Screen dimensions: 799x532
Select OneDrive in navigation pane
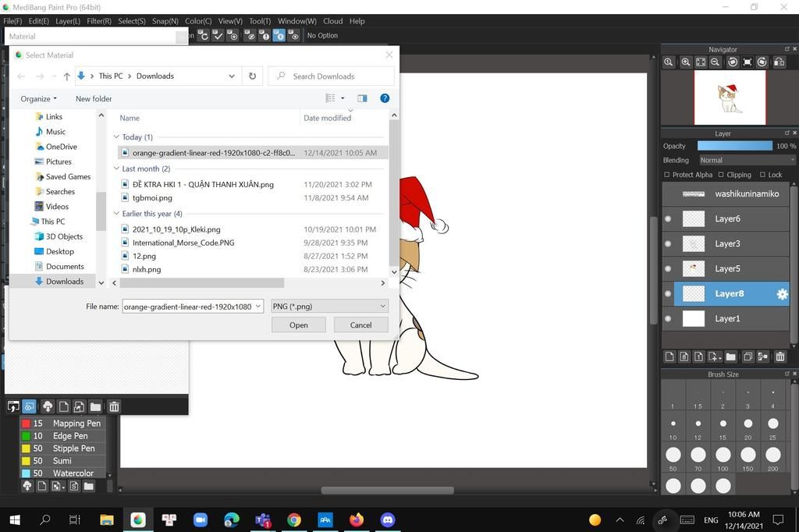click(61, 147)
